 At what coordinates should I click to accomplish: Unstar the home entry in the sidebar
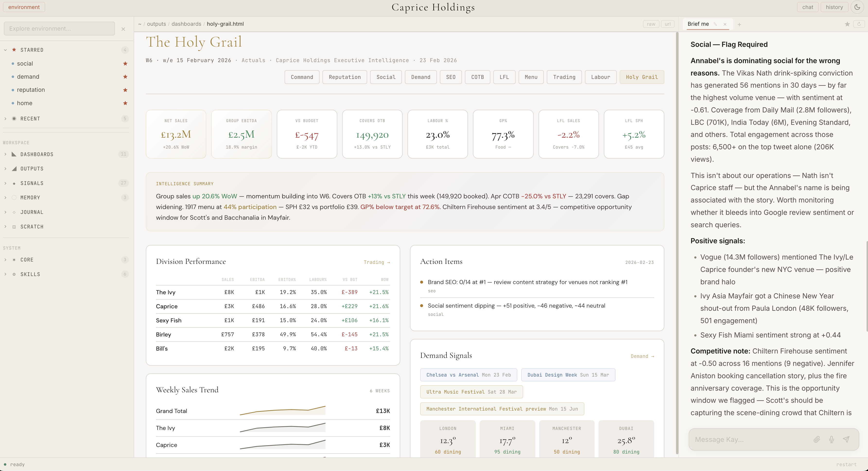click(x=125, y=103)
